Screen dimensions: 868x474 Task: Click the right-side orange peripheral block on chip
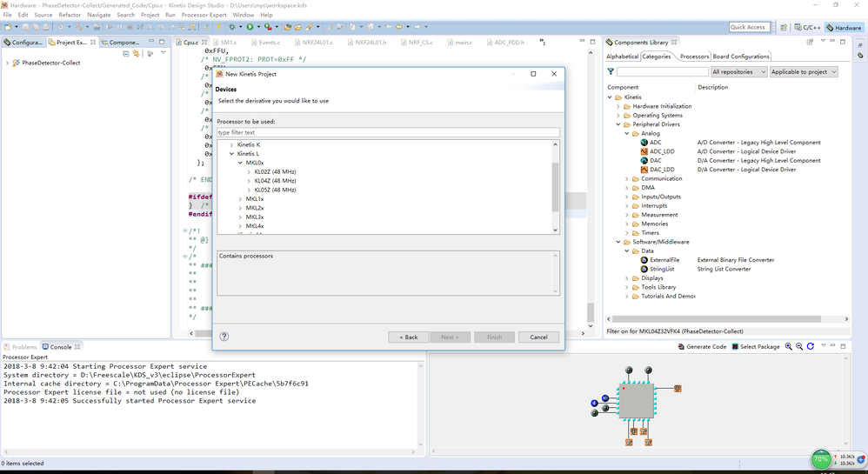tap(678, 388)
